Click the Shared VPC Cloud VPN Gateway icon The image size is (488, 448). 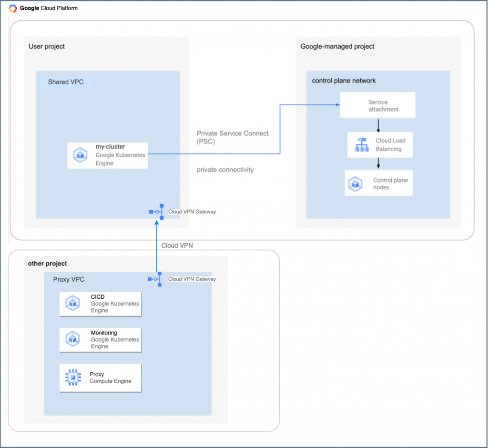[x=157, y=212]
